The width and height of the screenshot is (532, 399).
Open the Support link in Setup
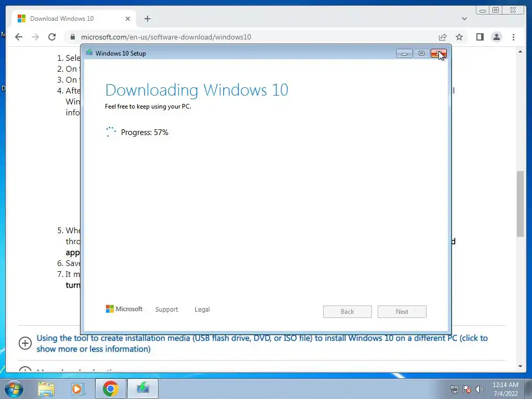[x=167, y=310]
